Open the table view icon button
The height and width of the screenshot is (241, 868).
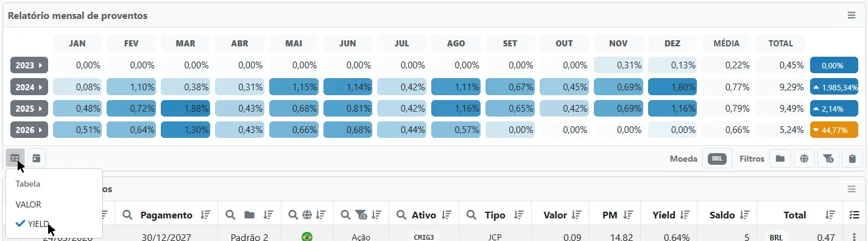point(15,159)
